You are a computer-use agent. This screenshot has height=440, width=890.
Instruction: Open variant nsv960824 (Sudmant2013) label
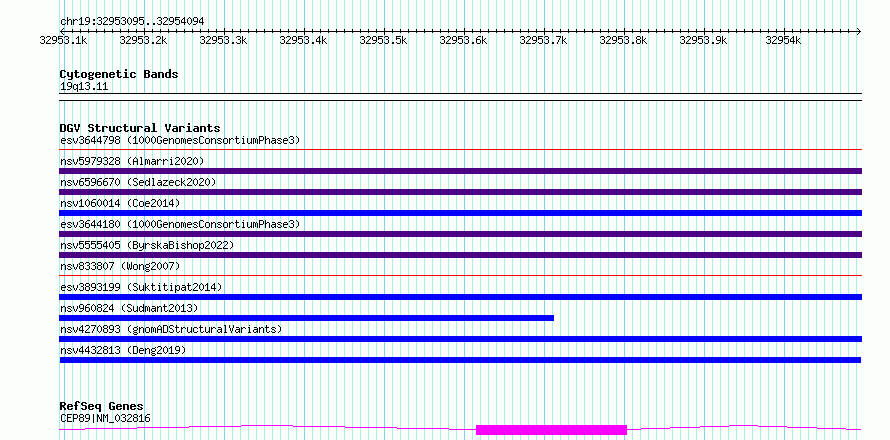(x=129, y=308)
